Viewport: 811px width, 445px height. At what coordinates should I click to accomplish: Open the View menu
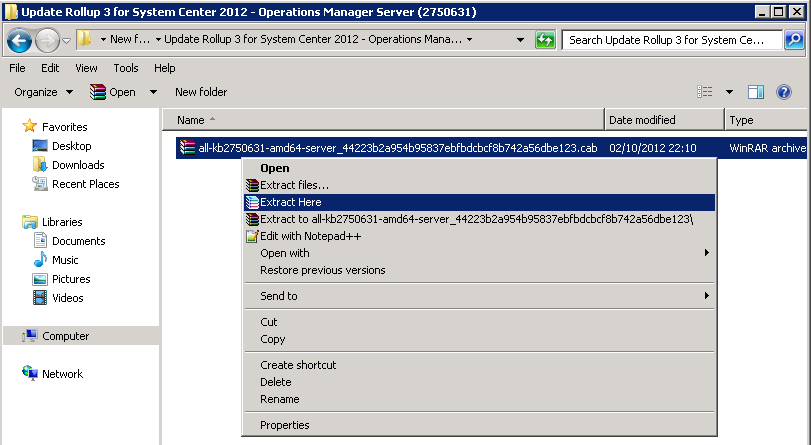[86, 68]
